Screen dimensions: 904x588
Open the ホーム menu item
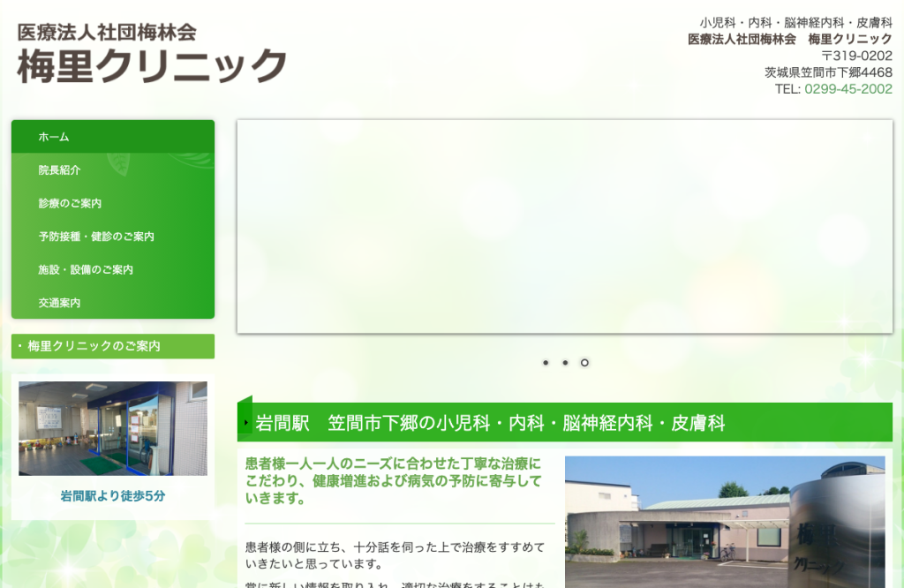(x=113, y=137)
